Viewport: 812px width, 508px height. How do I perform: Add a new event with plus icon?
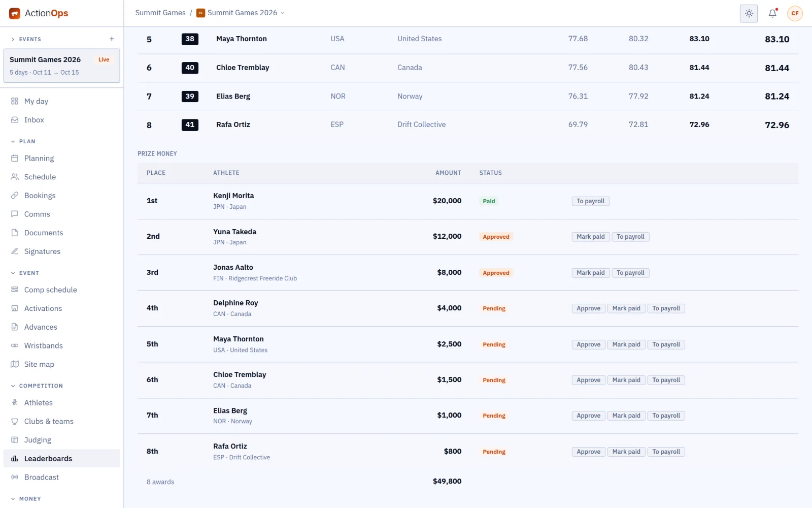tap(112, 39)
